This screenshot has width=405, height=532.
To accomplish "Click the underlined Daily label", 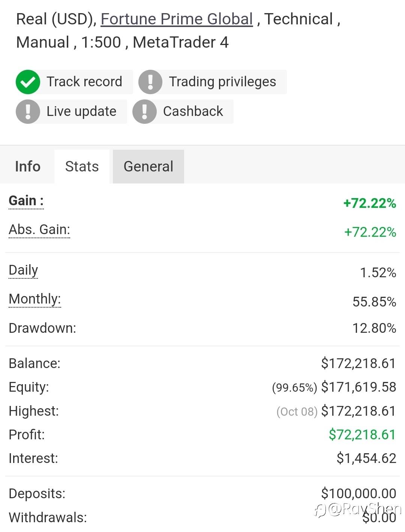I will [x=23, y=270].
